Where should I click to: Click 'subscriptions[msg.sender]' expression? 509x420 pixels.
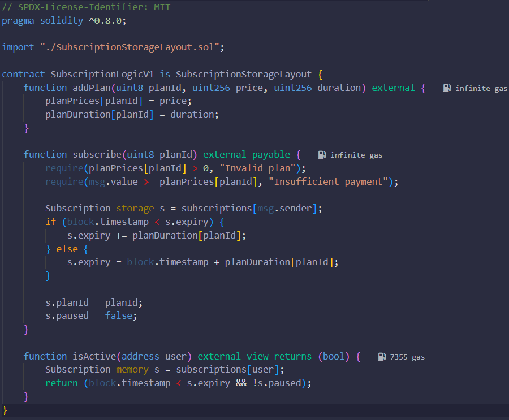pyautogui.click(x=249, y=209)
